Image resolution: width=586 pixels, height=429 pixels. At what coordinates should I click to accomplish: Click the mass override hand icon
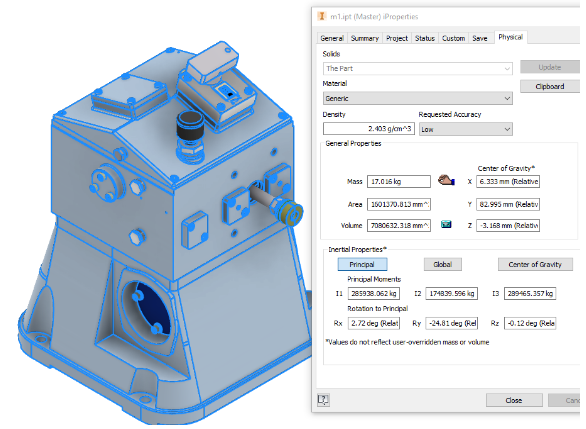click(x=446, y=180)
